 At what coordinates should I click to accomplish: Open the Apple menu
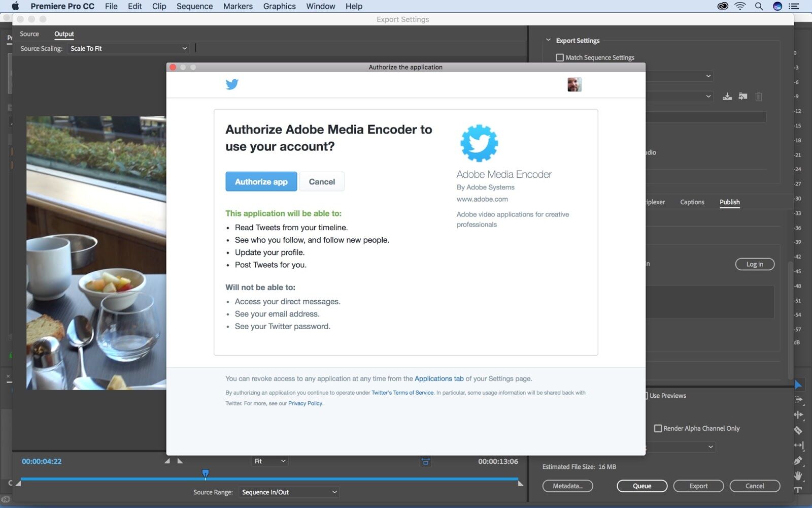pyautogui.click(x=15, y=6)
